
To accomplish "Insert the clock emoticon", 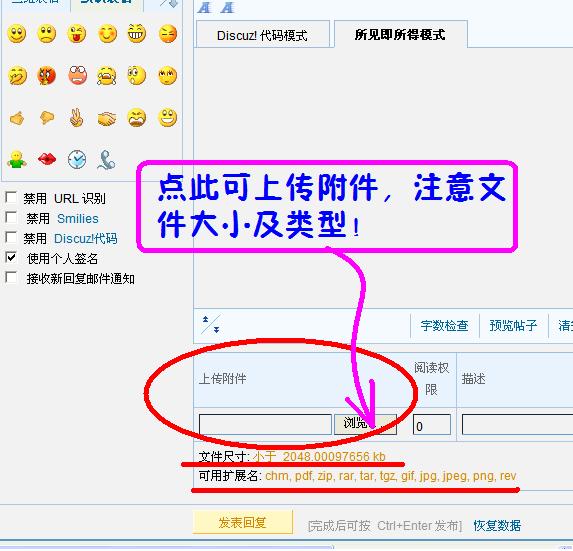I will pos(77,160).
